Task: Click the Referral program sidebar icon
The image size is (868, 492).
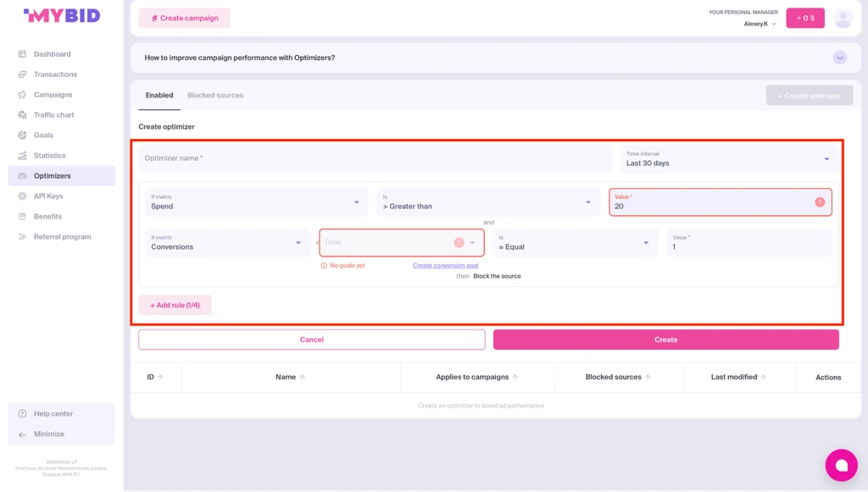Action: click(22, 236)
